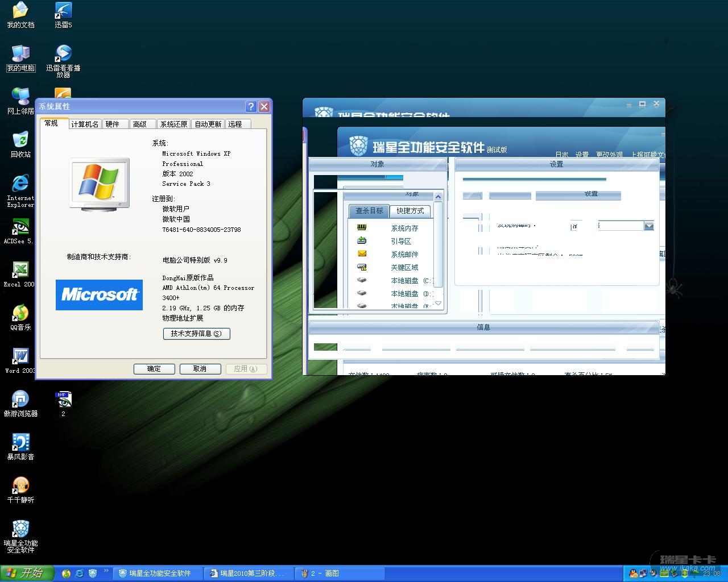Click the 本地磁盘 (C:) drive icon
The height and width of the screenshot is (582, 728).
click(x=362, y=280)
